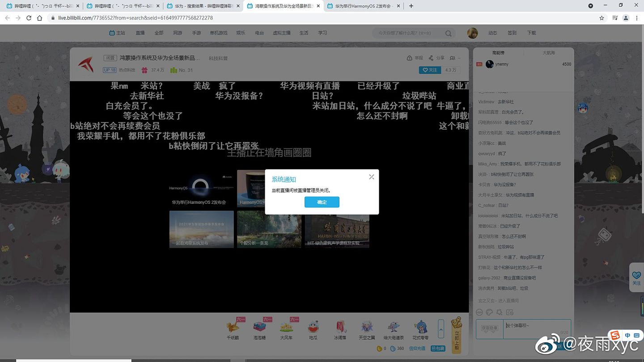Open HIT-绿色建筑声学课程 recommended stream
644x362 pixels.
click(x=337, y=229)
